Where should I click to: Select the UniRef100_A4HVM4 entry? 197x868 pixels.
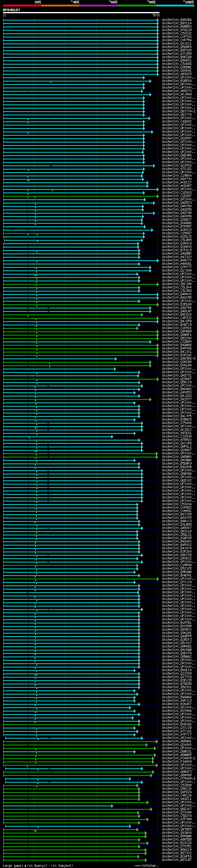coord(177,217)
